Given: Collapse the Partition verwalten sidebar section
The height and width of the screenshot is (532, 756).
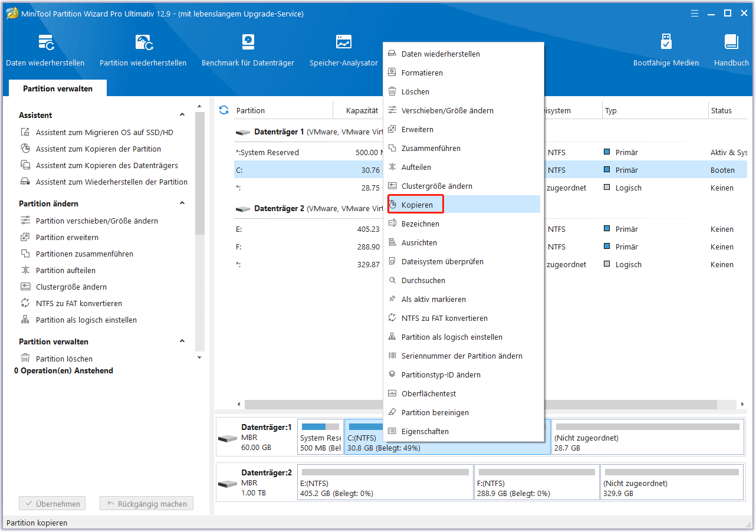Looking at the screenshot, I should coord(182,341).
